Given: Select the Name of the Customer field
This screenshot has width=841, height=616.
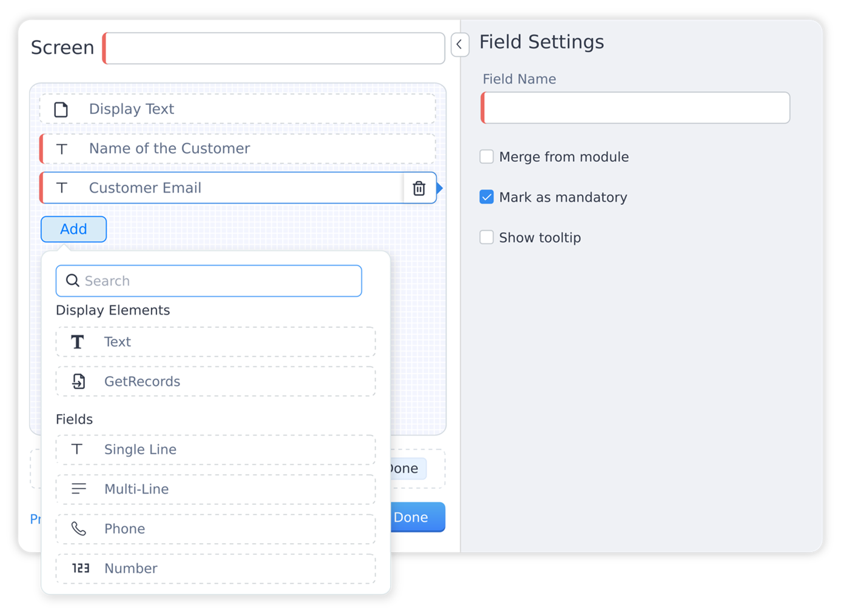Looking at the screenshot, I should tap(237, 149).
